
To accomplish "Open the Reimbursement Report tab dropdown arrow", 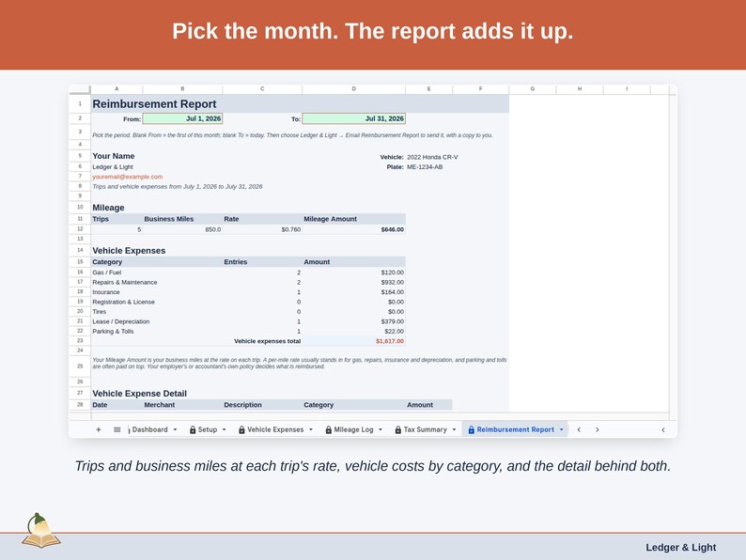I will tap(562, 429).
